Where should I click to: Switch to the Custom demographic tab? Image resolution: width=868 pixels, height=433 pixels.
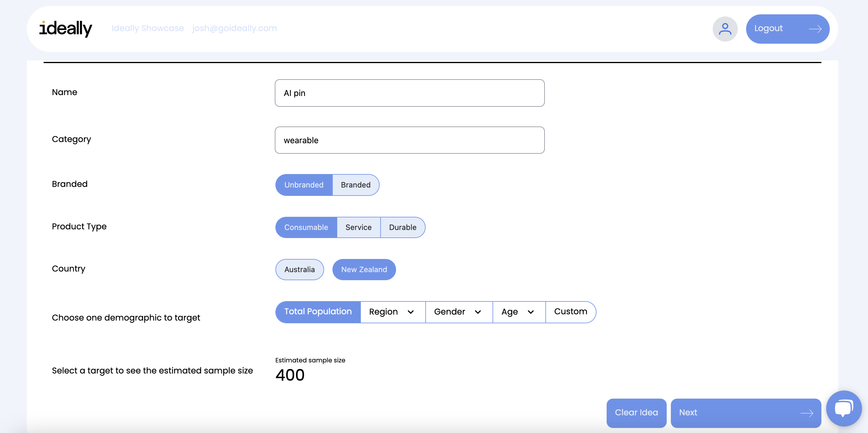(571, 312)
